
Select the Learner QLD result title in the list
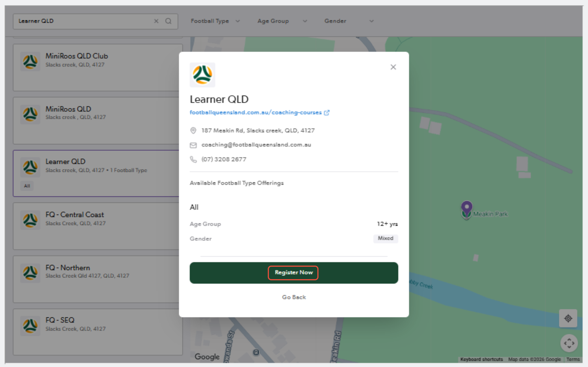coord(65,161)
